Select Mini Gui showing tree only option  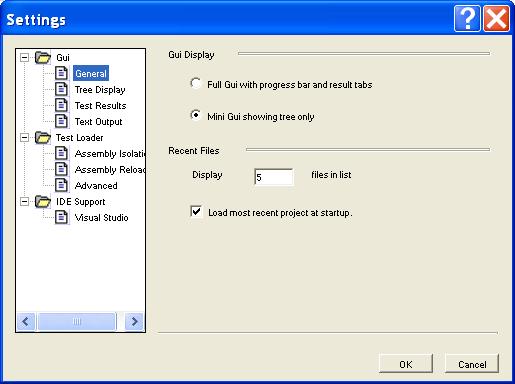(x=196, y=115)
